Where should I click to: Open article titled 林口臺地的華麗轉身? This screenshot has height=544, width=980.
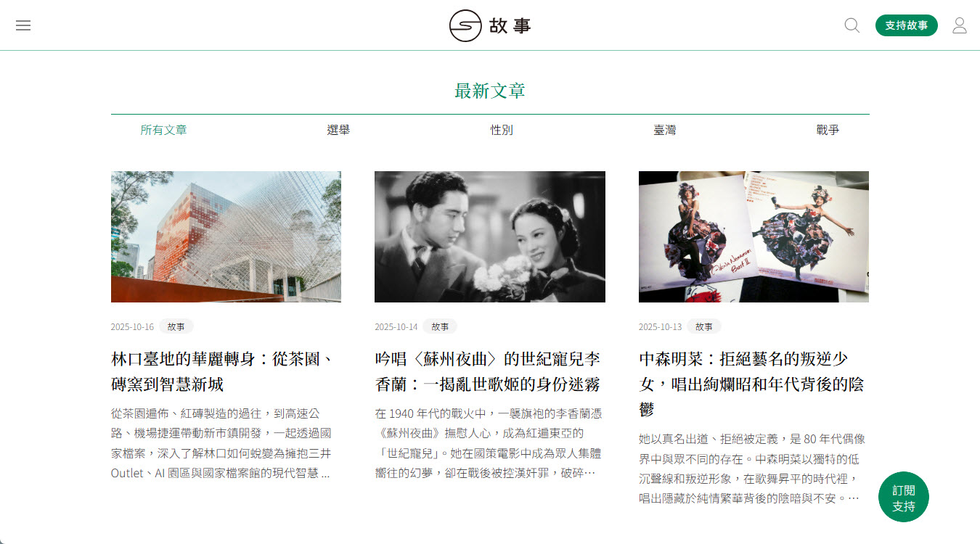223,371
